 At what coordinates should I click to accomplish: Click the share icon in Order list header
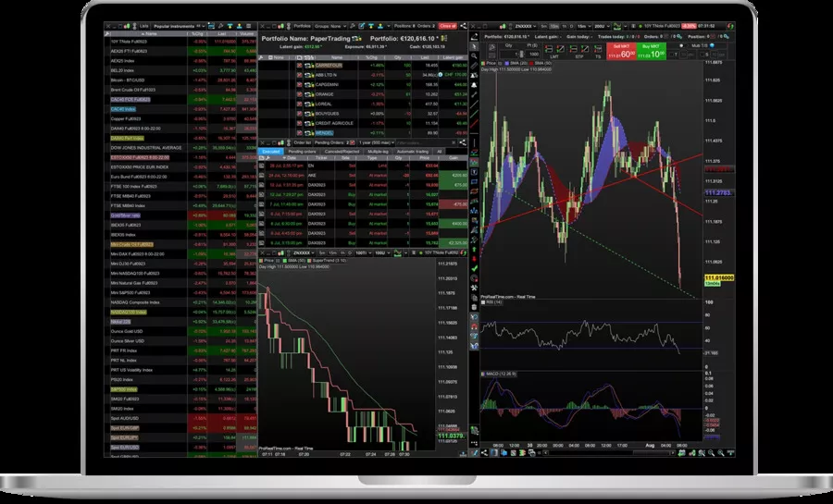click(x=464, y=142)
